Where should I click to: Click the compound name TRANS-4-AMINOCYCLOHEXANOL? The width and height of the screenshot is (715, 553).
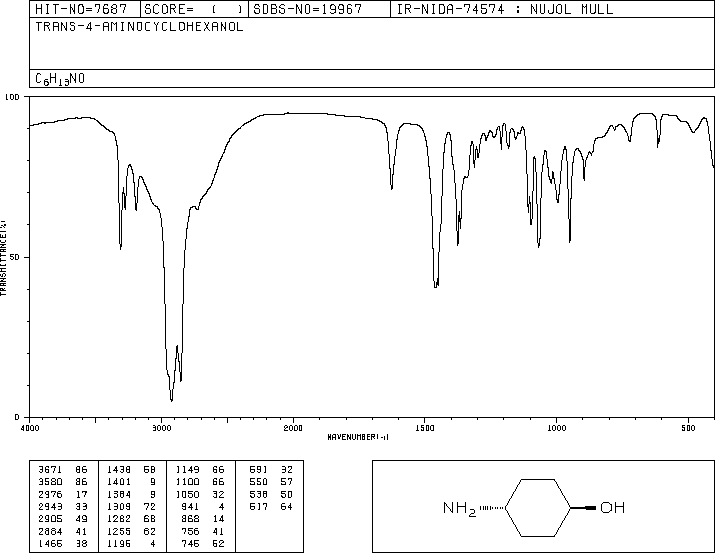pyautogui.click(x=139, y=27)
